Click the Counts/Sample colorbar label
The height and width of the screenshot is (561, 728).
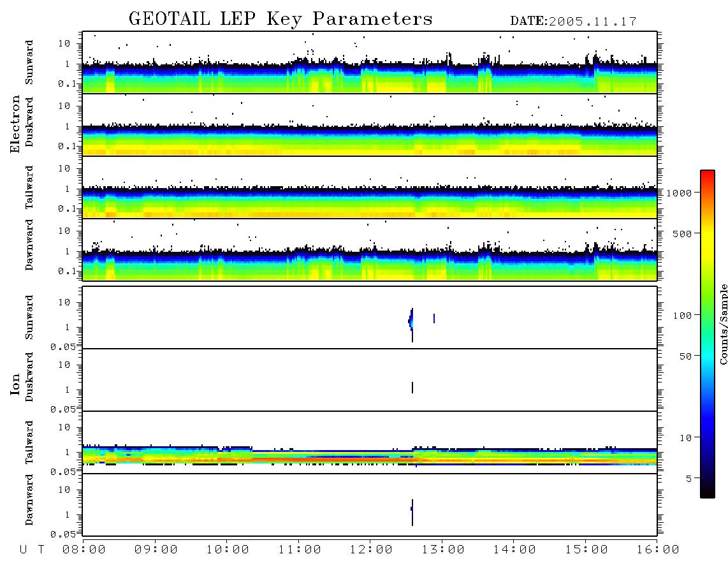[723, 324]
